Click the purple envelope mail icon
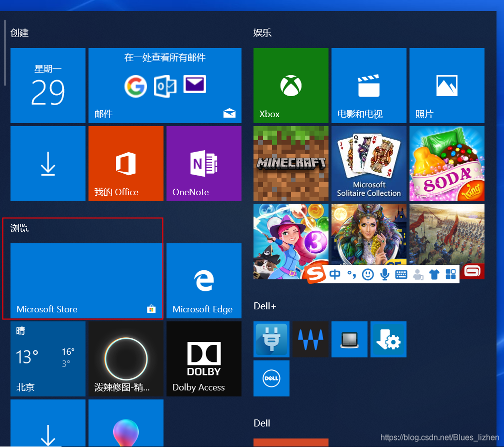 [x=195, y=84]
